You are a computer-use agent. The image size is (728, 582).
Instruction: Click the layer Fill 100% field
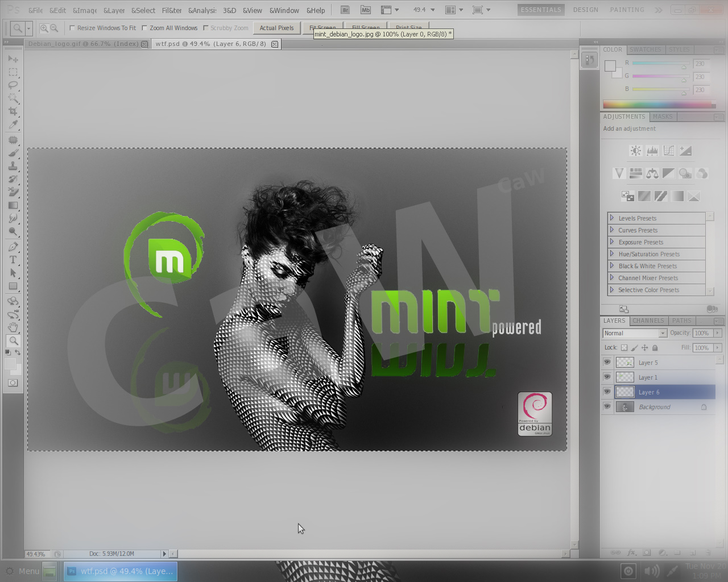click(702, 347)
